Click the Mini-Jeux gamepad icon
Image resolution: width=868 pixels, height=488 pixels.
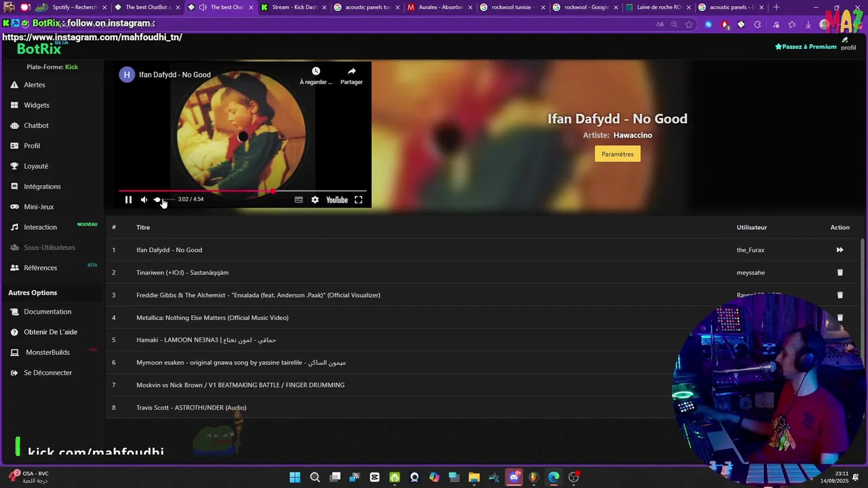14,207
